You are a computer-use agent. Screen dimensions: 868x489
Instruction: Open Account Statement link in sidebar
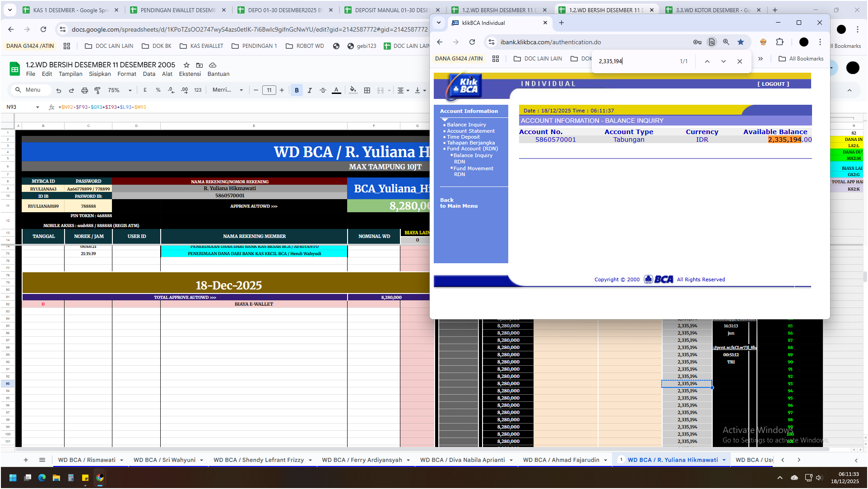pyautogui.click(x=470, y=131)
